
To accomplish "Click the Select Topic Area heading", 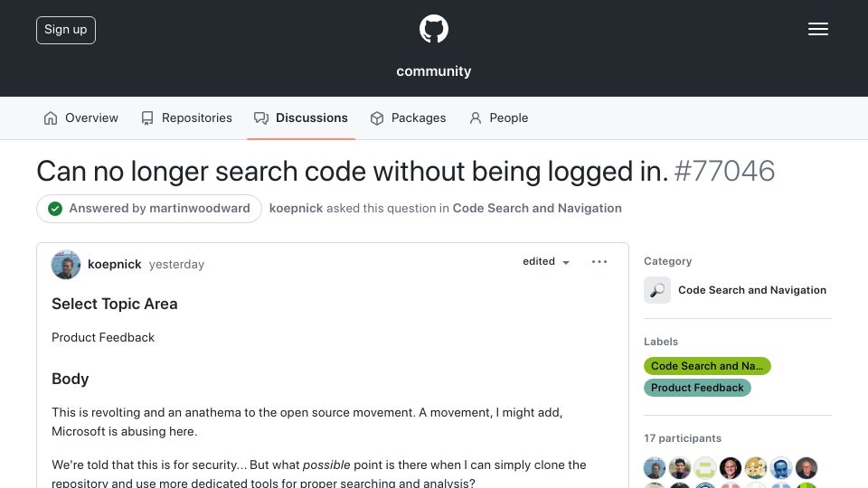I will (x=115, y=304).
